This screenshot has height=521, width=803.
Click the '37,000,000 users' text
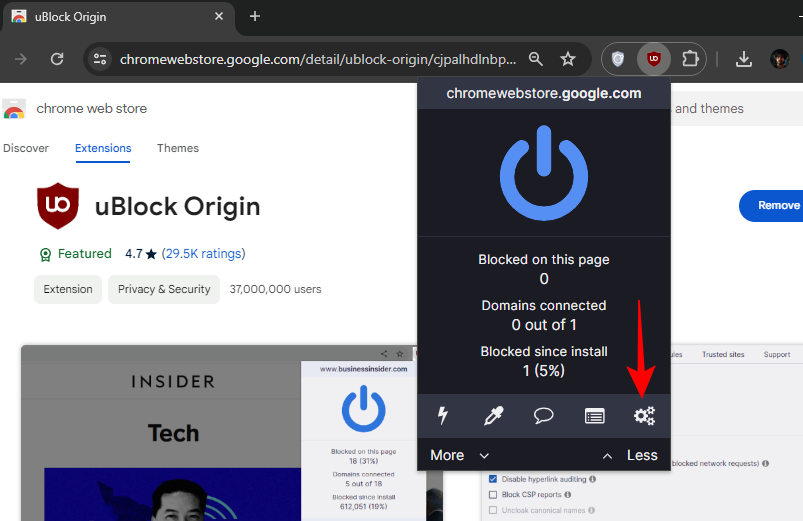tap(276, 289)
